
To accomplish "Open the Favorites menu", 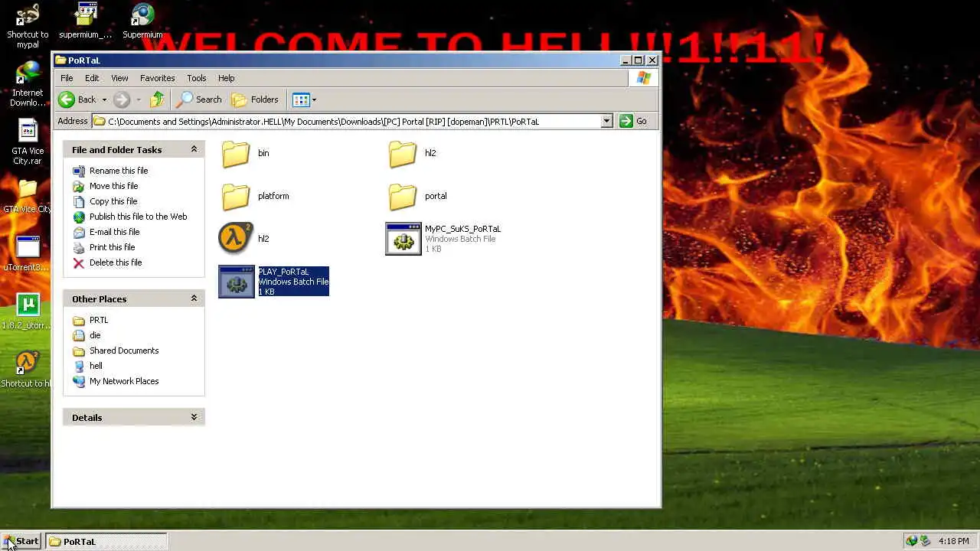I will [x=157, y=78].
